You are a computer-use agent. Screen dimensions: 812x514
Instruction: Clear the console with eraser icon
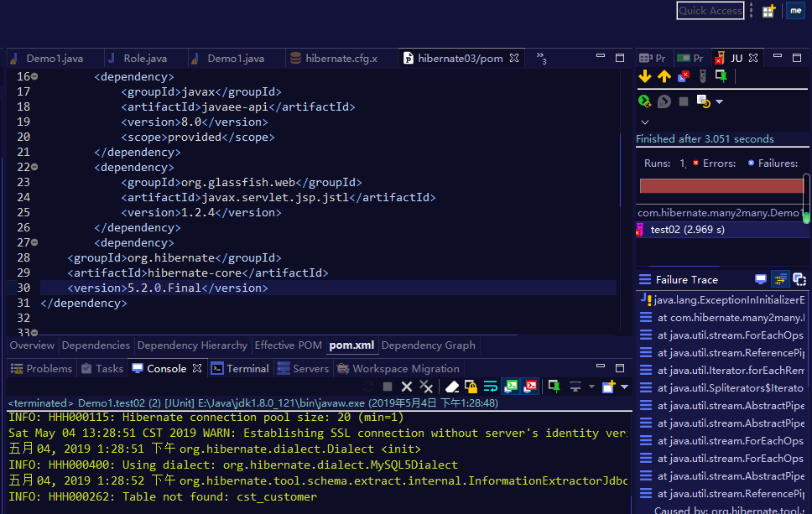click(451, 387)
